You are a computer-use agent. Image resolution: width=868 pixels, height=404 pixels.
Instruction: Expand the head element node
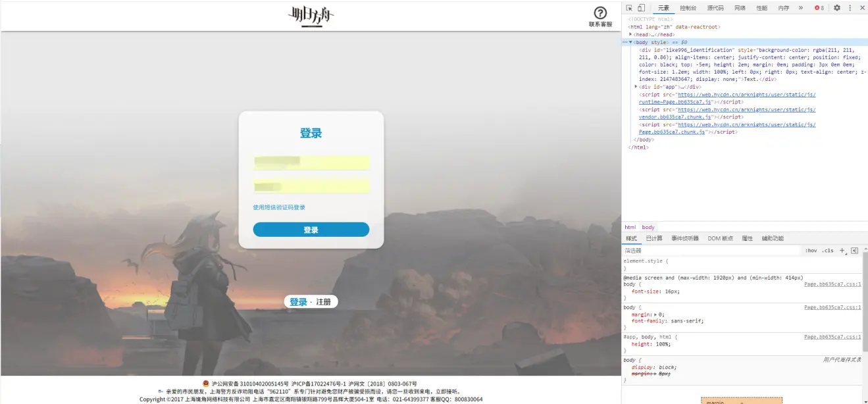(630, 34)
